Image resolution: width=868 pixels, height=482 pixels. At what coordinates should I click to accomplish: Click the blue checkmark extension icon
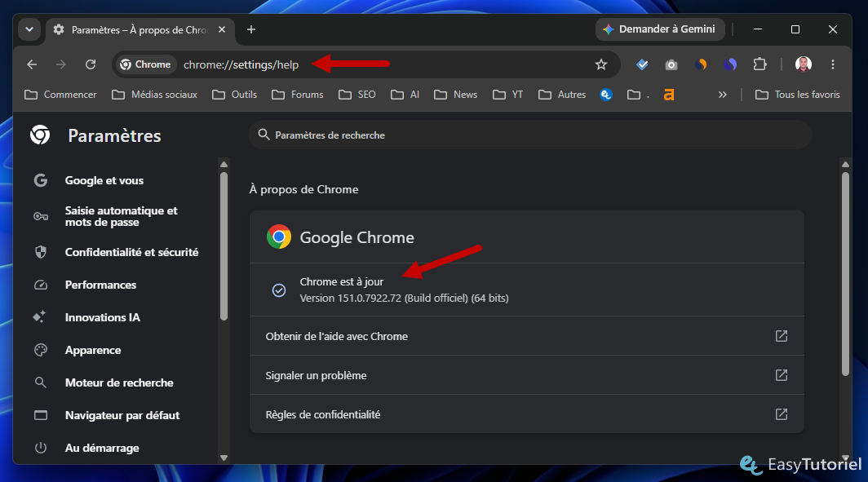click(642, 64)
